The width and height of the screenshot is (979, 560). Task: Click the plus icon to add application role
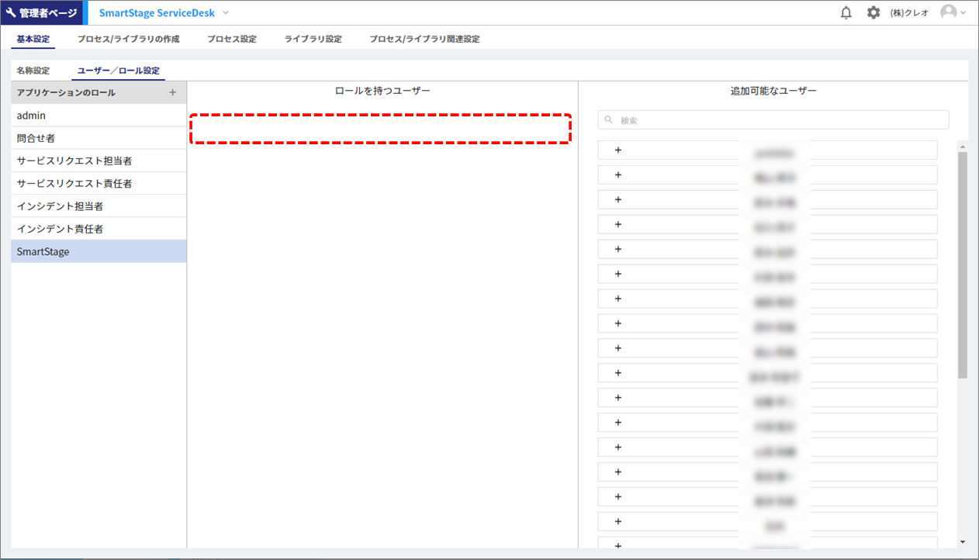[x=172, y=92]
